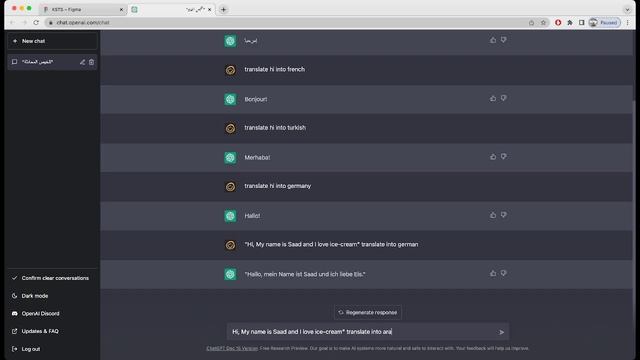
Task: Select the text 'translate hi into germany'
Action: 278,186
